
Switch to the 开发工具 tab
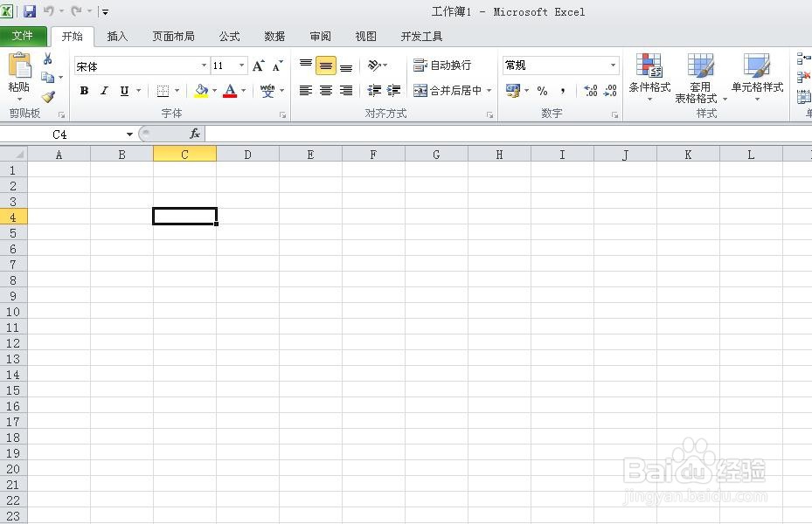[421, 36]
